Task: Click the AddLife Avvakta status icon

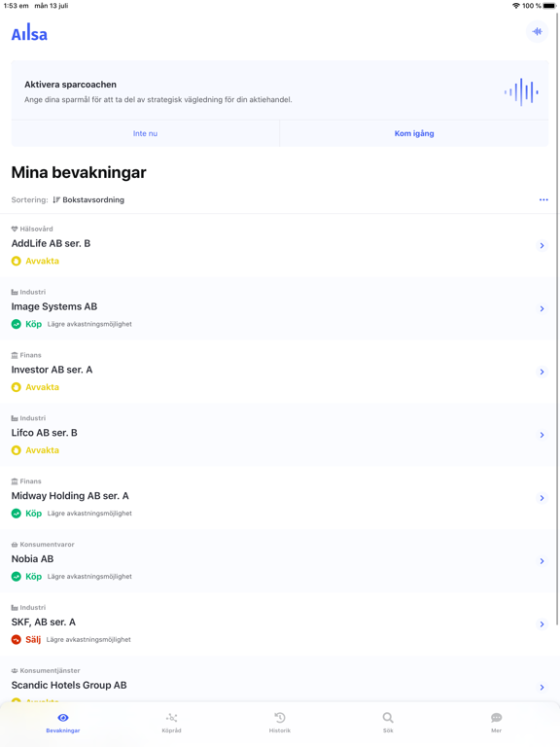Action: pyautogui.click(x=17, y=261)
